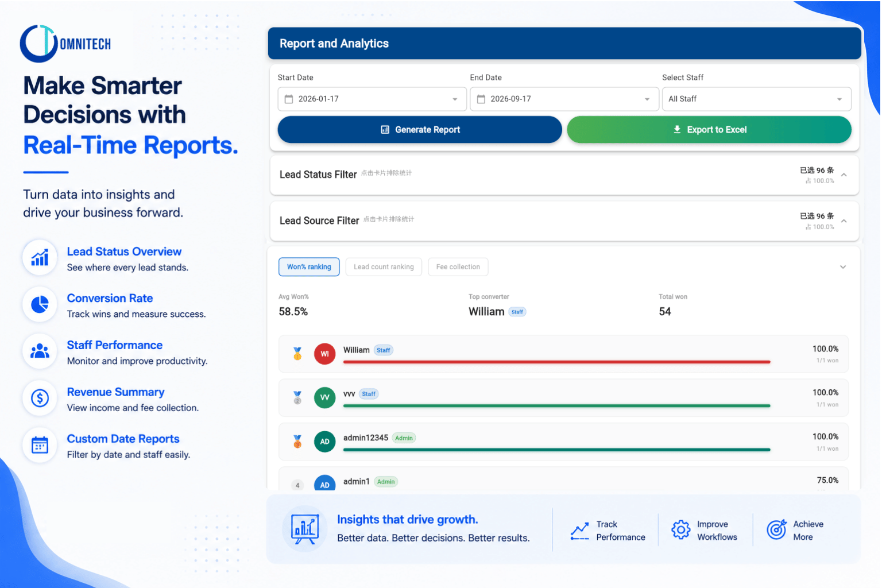
Task: Click the Total won value 54
Action: point(665,312)
